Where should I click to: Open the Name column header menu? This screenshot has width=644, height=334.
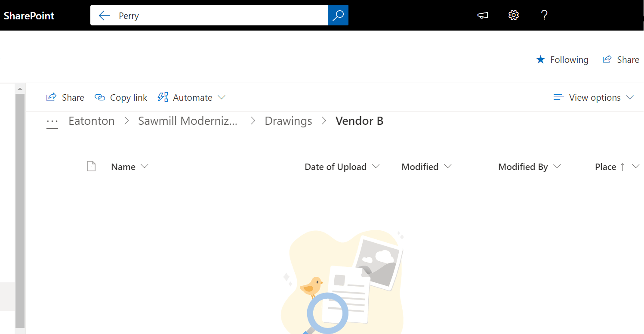point(129,167)
